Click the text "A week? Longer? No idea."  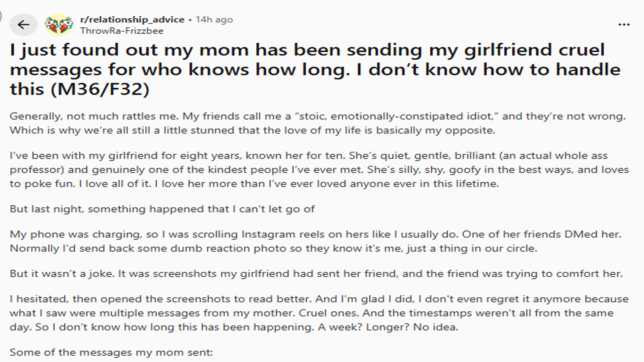pos(388,327)
